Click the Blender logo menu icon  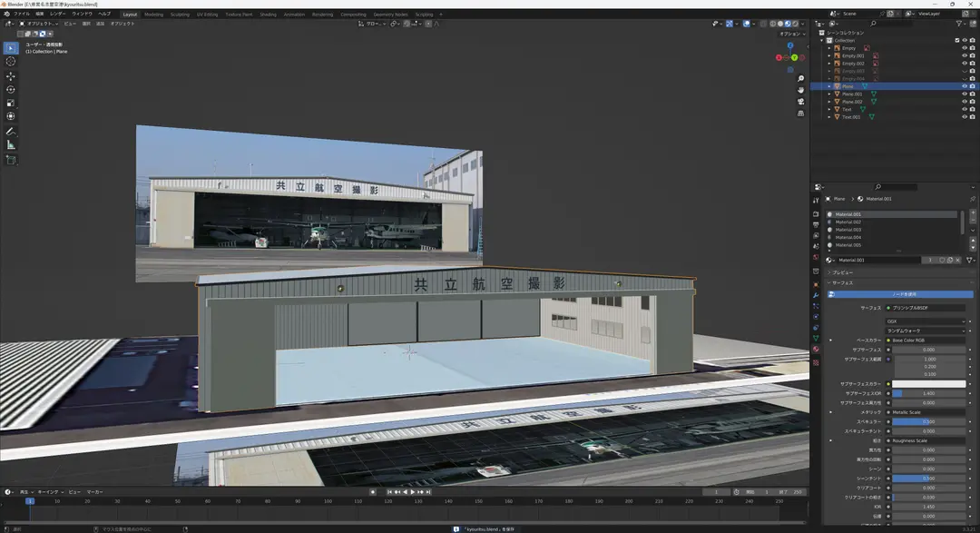(6, 14)
